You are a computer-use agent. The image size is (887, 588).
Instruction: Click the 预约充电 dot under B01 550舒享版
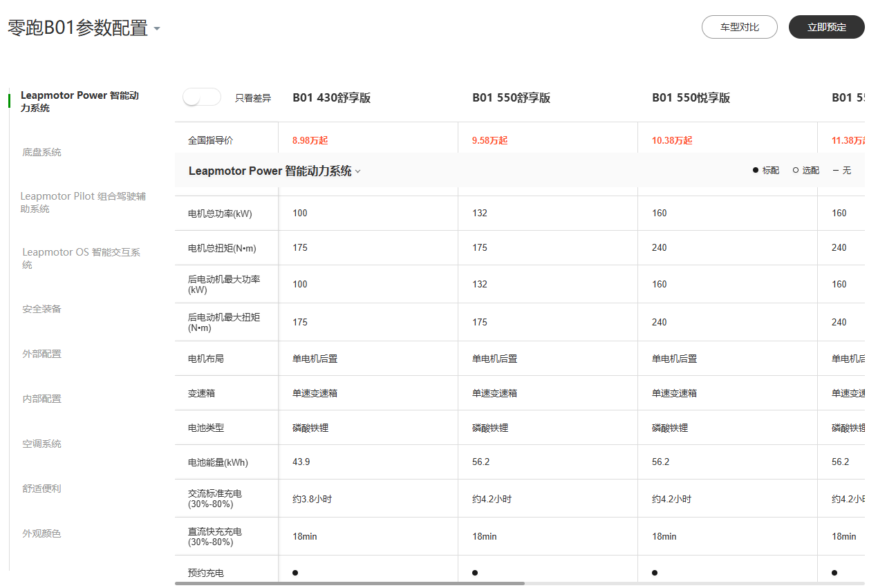tap(475, 573)
